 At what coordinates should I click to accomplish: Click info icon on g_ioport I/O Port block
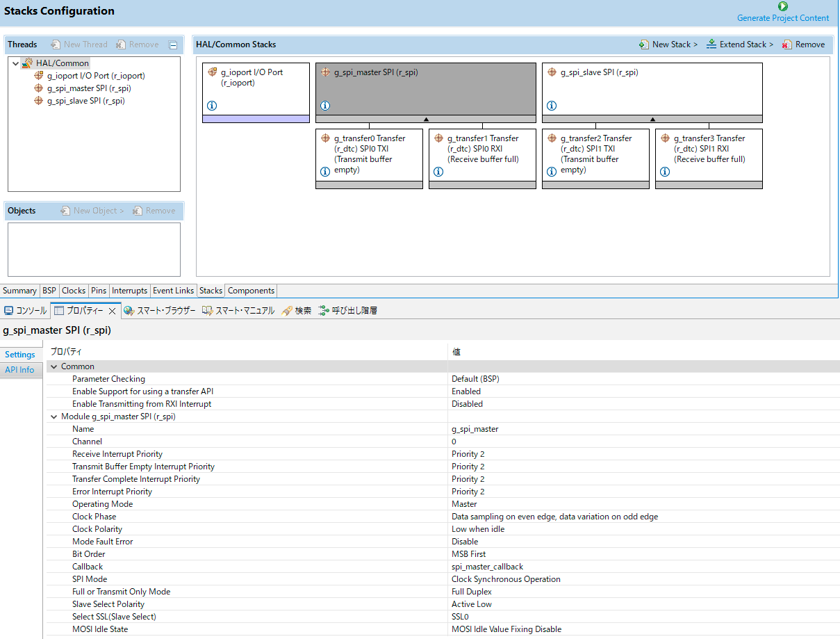pos(212,106)
